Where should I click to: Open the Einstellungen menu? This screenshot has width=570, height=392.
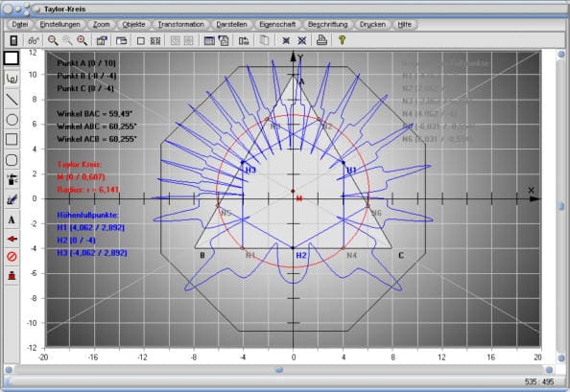[60, 24]
